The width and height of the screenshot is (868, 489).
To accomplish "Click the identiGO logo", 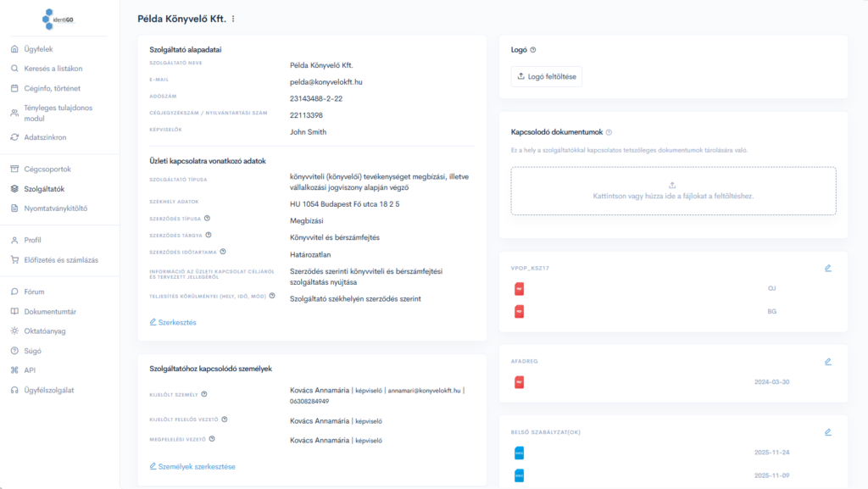I will pyautogui.click(x=58, y=19).
